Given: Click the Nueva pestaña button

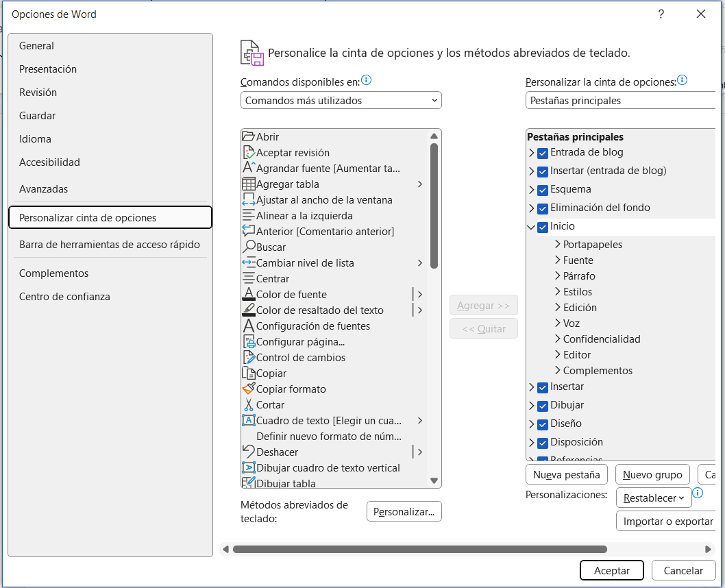Looking at the screenshot, I should (567, 474).
